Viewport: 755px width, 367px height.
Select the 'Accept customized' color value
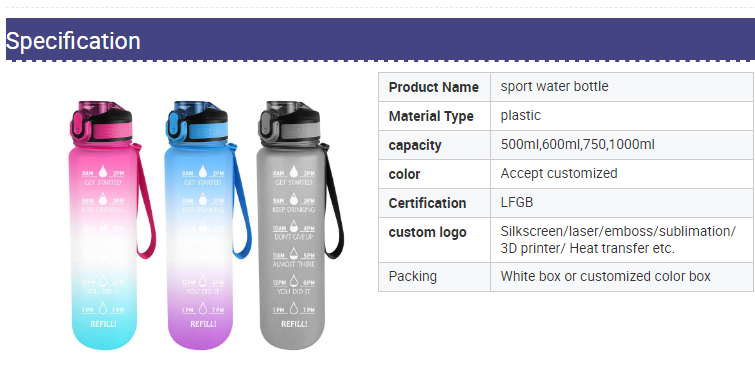click(x=559, y=173)
